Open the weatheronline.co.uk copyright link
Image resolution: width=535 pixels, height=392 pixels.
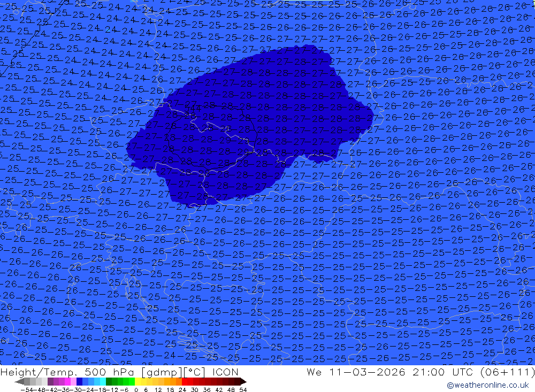(487, 385)
